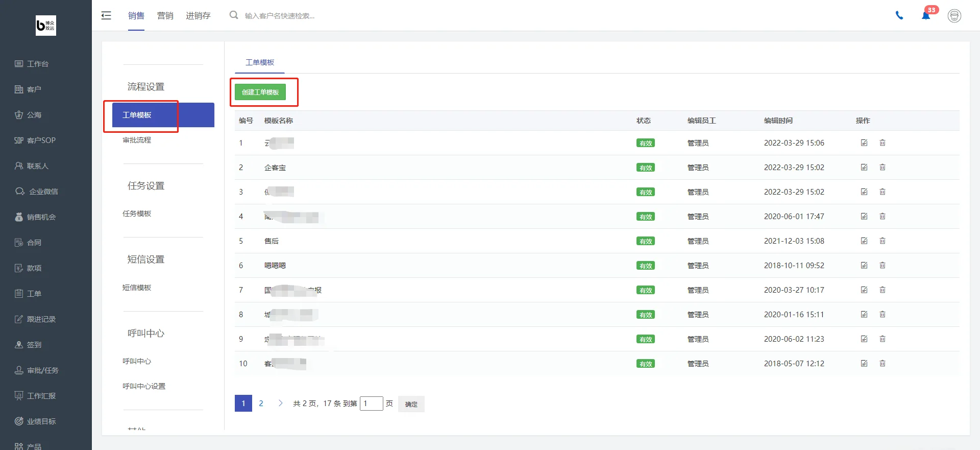The image size is (980, 450).
Task: Click the search magnifier icon
Action: coord(234,15)
